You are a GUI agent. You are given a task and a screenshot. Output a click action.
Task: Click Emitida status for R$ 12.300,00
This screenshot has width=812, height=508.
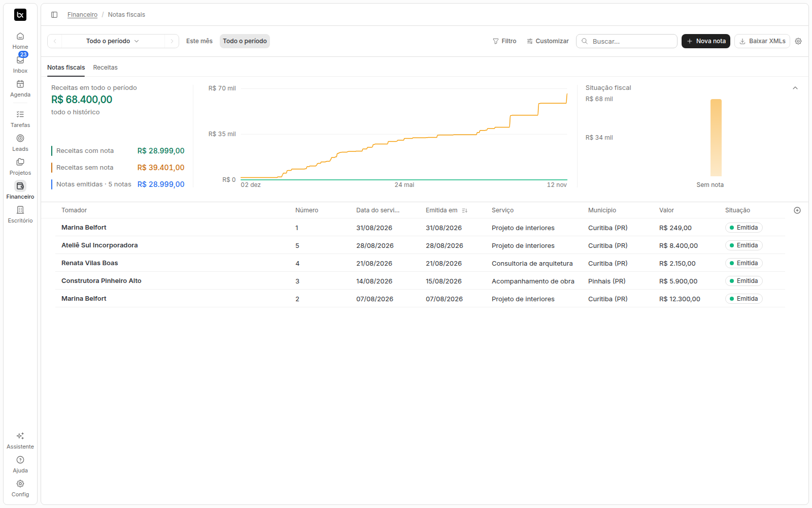coord(743,299)
